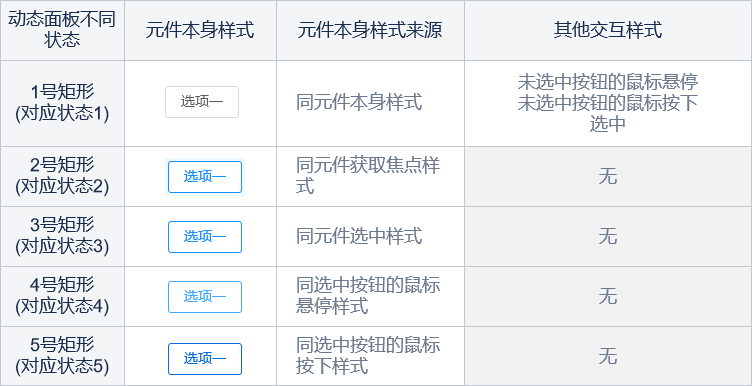Select the 3号矩形 (对应状态3) row label
The height and width of the screenshot is (386, 752).
[x=62, y=236]
